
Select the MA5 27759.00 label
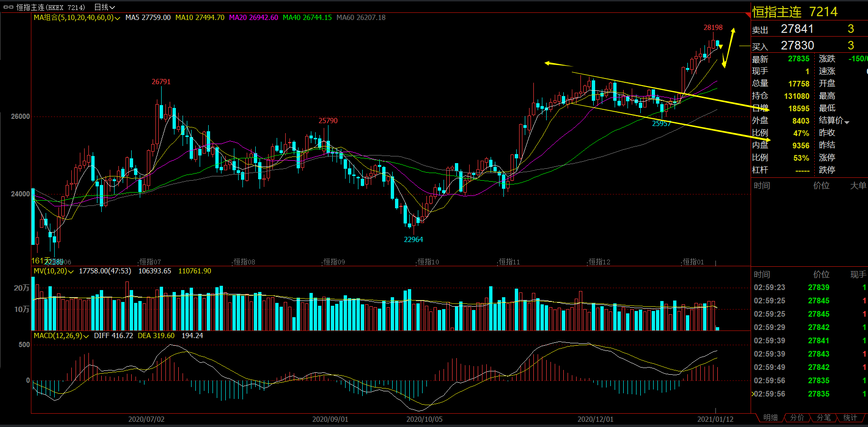[148, 18]
